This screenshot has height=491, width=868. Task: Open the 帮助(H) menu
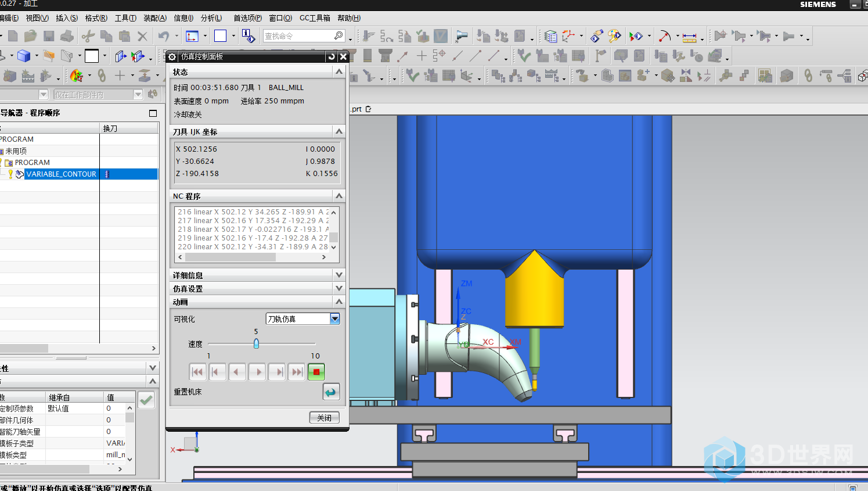349,18
